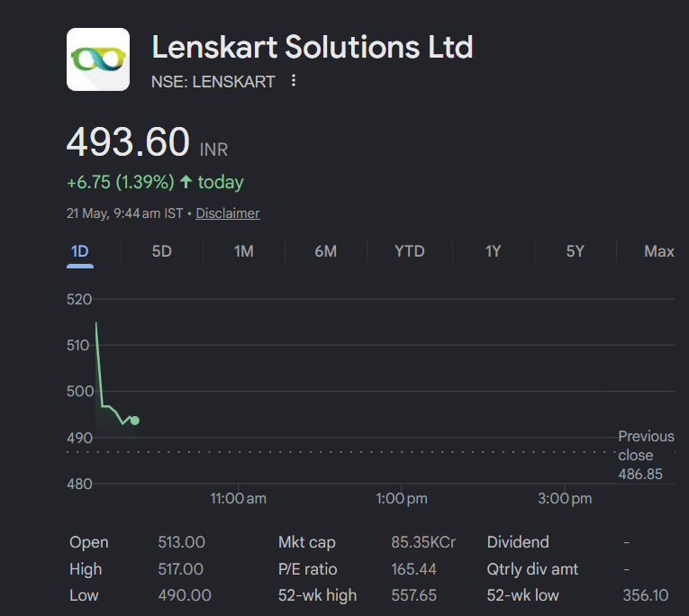Click the Mkt cap value 85.35KCr
This screenshot has width=689, height=616.
click(x=423, y=542)
